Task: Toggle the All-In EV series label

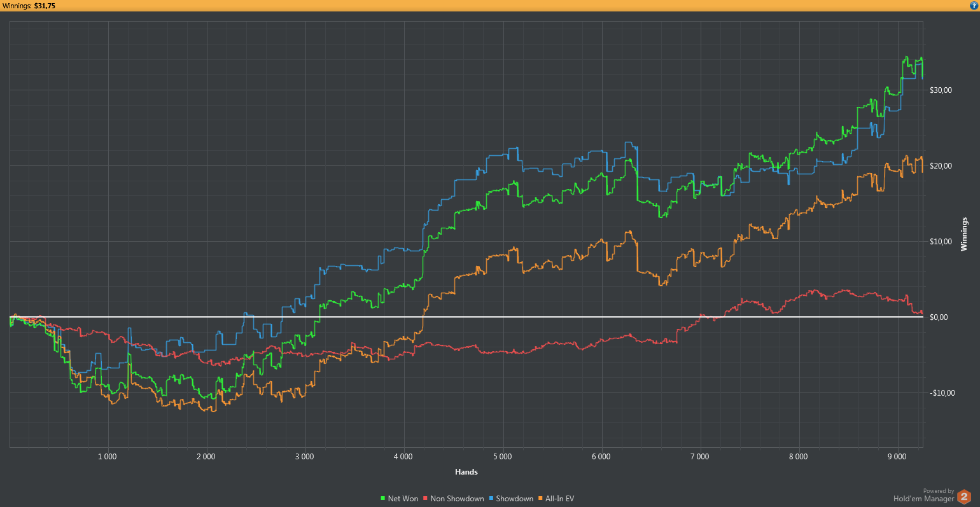Action: pos(559,499)
